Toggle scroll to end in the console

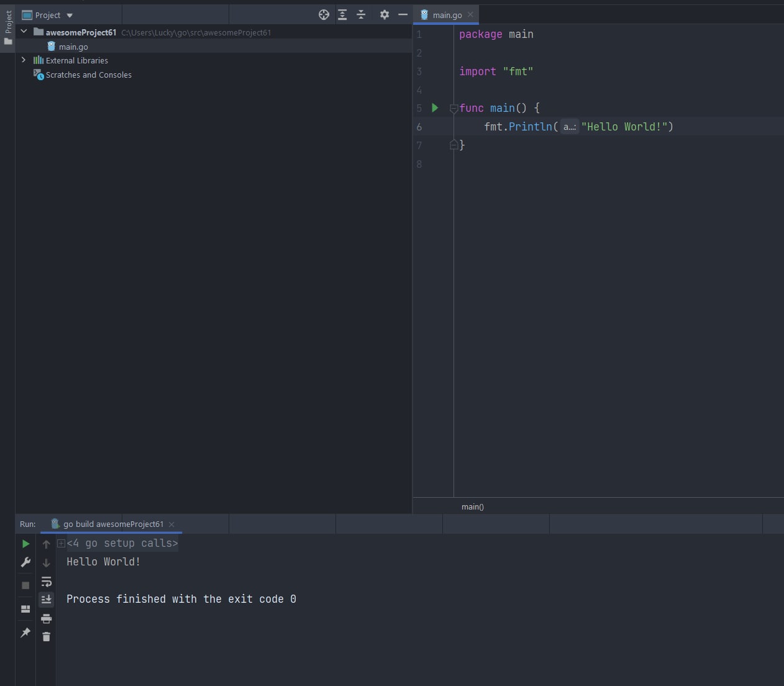(46, 600)
